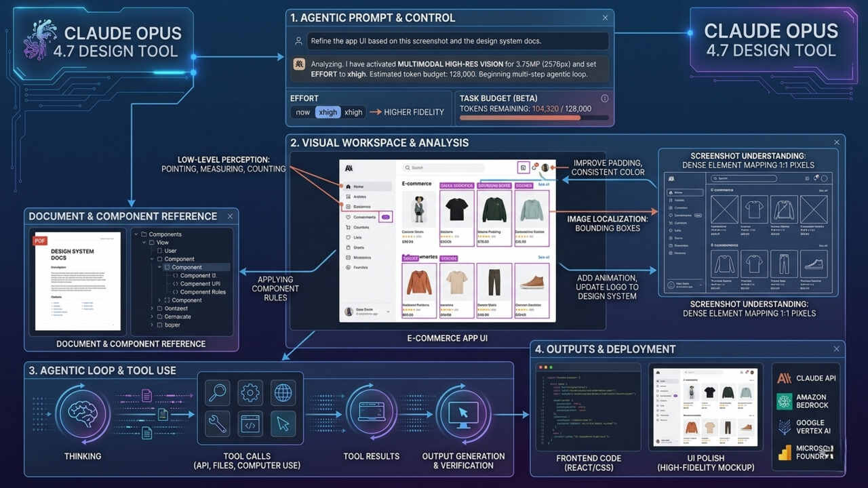
Task: Select the Component URI tree item
Action: click(196, 284)
